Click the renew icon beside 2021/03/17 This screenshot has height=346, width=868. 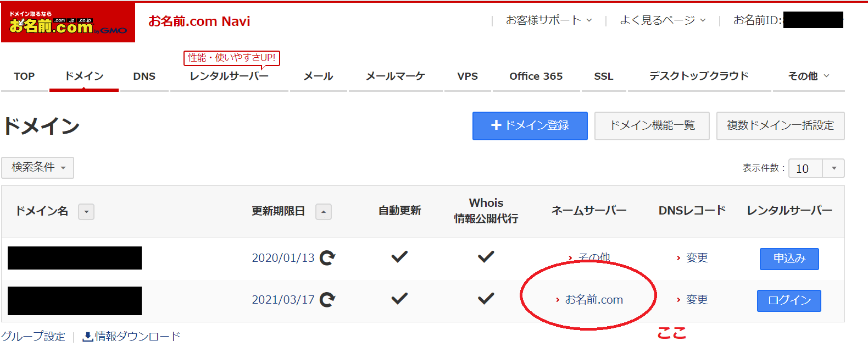[327, 299]
